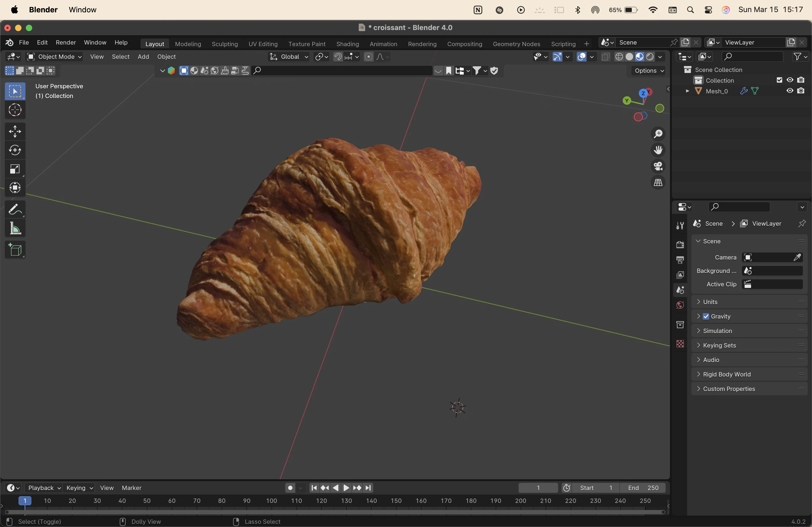This screenshot has width=812, height=527.
Task: Expand Mesh_0 tree item
Action: pyautogui.click(x=687, y=91)
